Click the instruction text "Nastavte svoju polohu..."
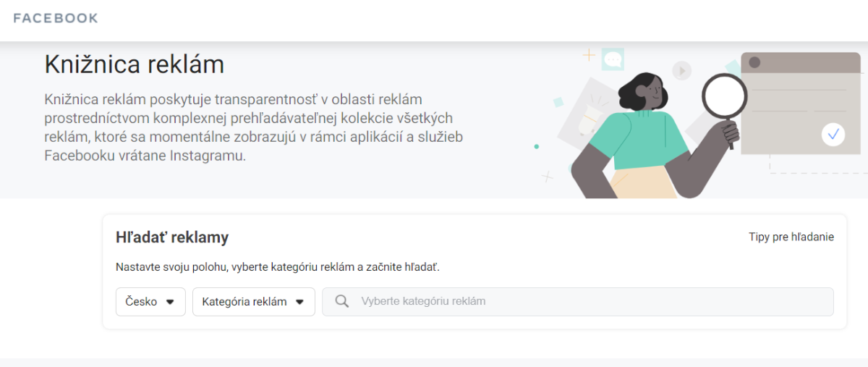 (278, 267)
